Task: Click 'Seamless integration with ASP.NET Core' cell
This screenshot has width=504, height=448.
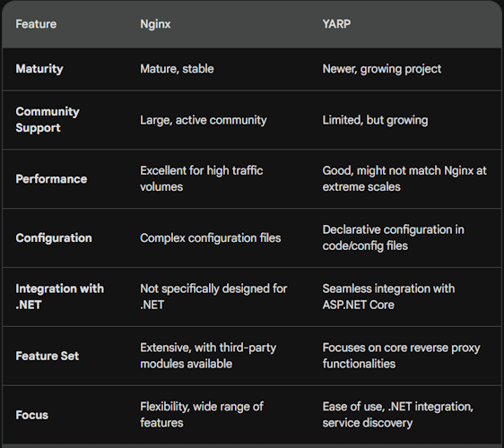Action: 388,297
